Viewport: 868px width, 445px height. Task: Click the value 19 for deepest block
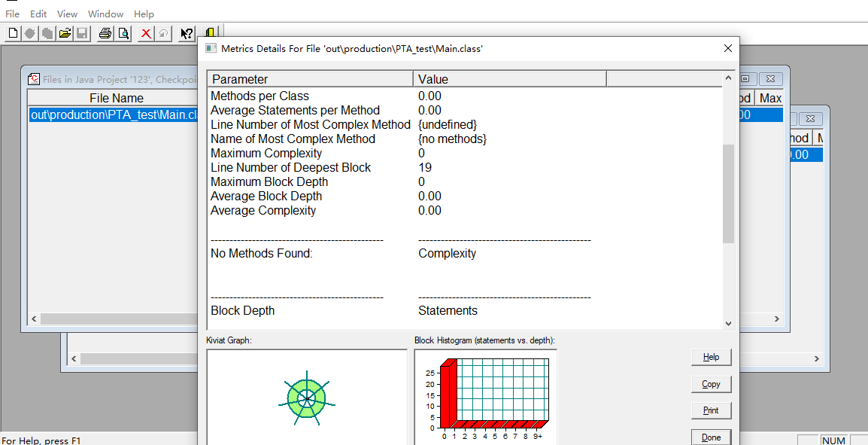coord(425,168)
